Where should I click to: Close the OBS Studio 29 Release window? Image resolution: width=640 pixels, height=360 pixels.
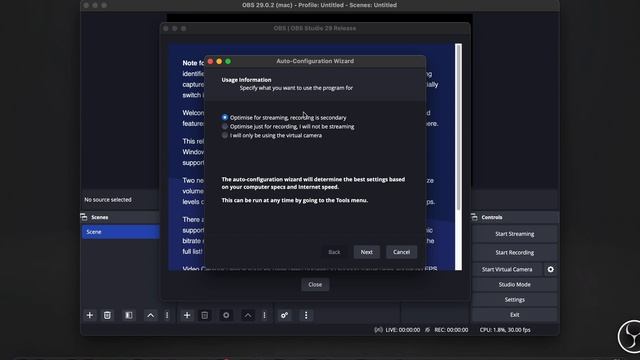pos(315,284)
